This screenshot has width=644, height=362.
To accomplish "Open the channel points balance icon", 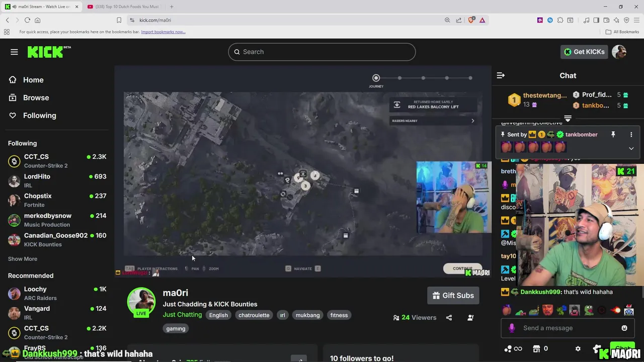I will pos(513,348).
